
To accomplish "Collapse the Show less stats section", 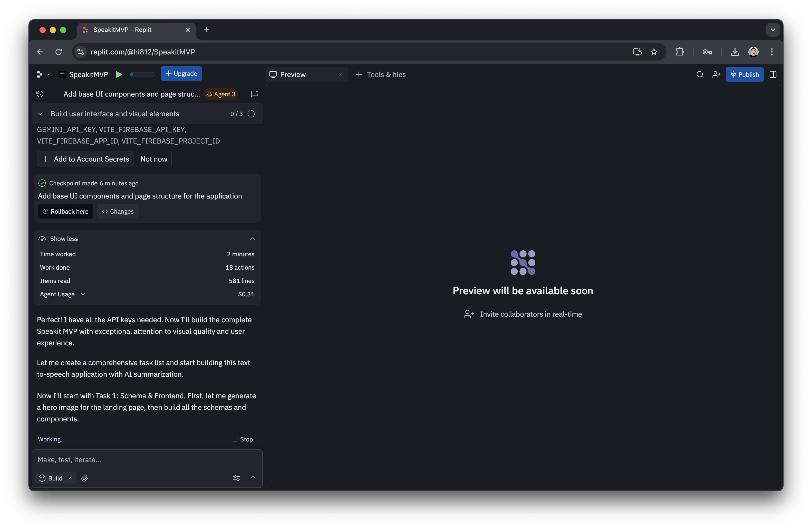I will click(252, 239).
